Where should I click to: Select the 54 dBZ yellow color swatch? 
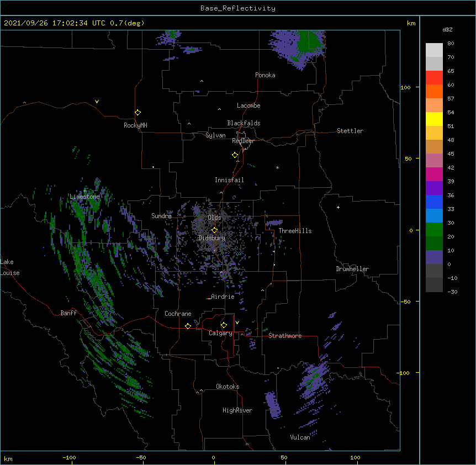click(434, 119)
